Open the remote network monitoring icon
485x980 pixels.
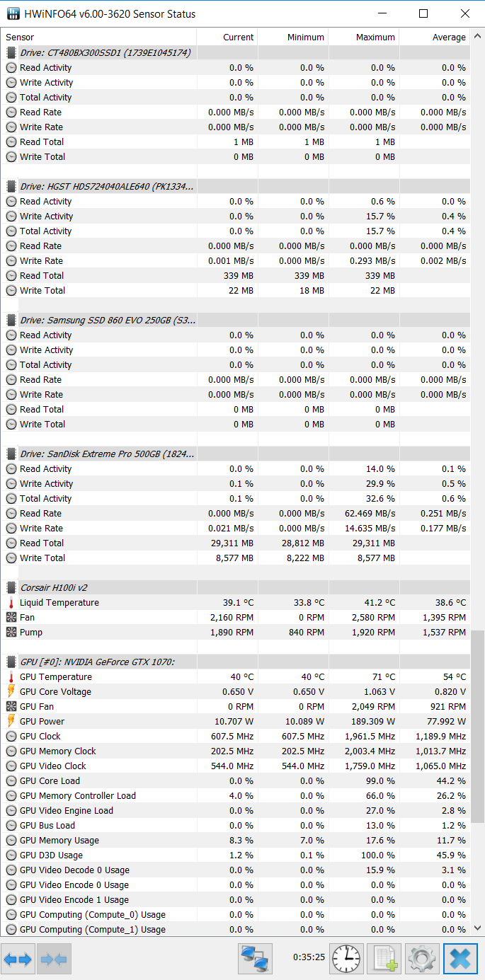pyautogui.click(x=255, y=959)
